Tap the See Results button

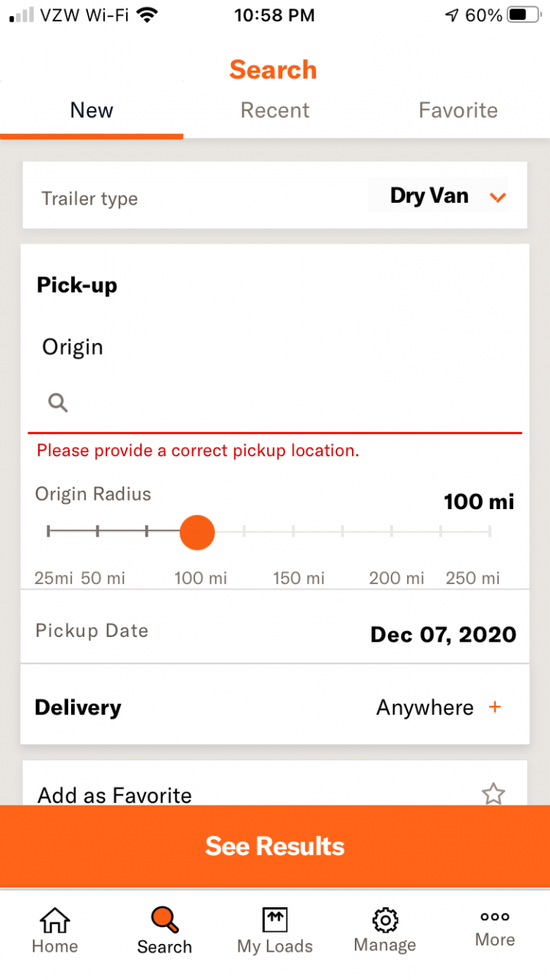275,846
